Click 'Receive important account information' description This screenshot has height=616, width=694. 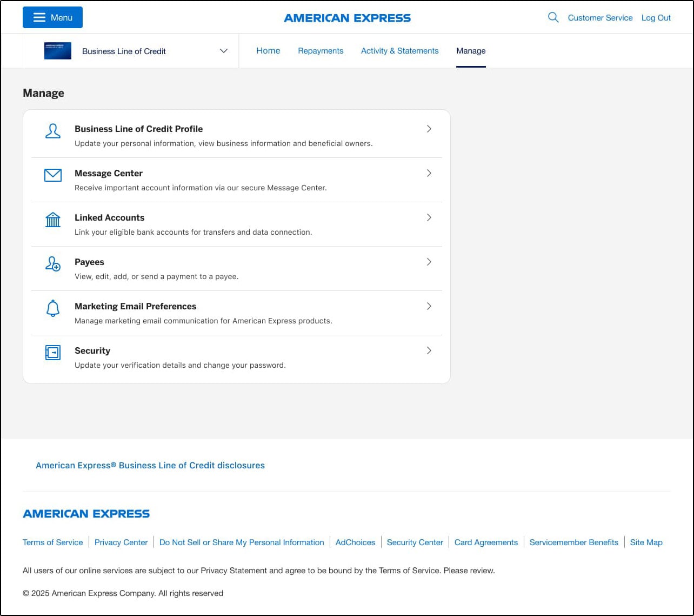pos(201,188)
